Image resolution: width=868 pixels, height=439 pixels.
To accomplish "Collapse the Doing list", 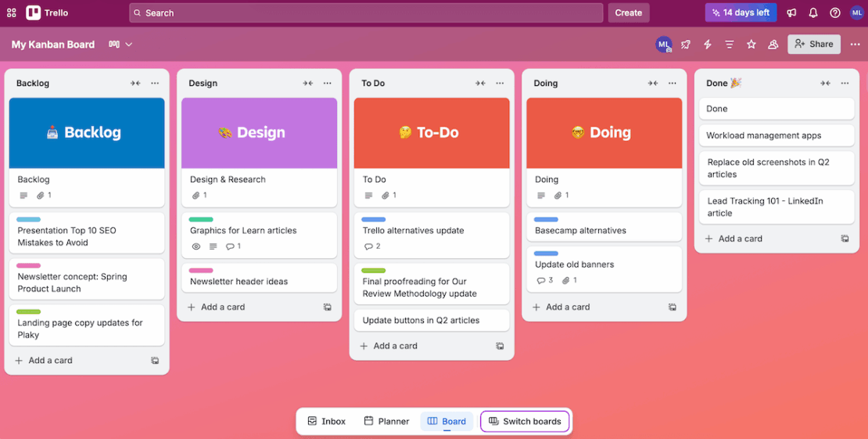I will [x=653, y=83].
